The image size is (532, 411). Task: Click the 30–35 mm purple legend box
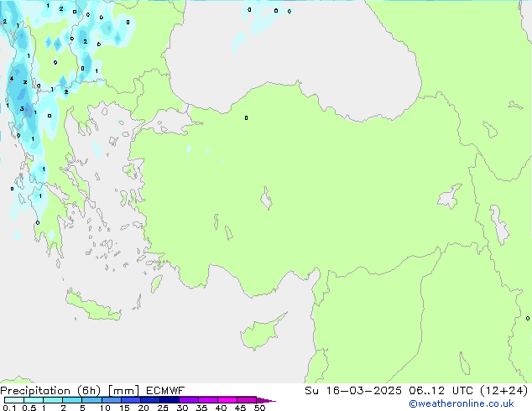point(188,400)
